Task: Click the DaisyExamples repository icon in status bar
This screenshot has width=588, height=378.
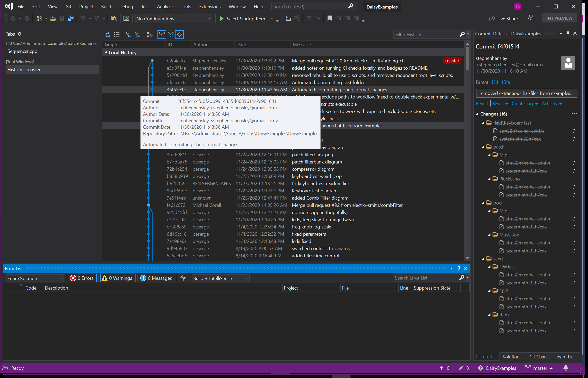Action: coord(481,368)
